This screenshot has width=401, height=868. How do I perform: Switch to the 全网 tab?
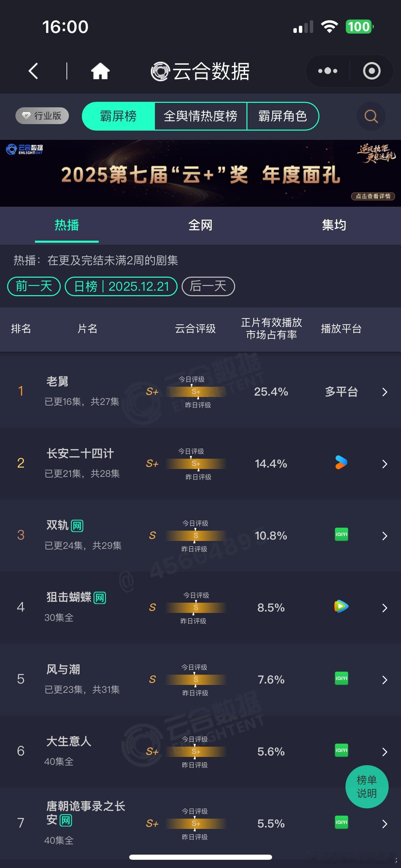(x=200, y=226)
